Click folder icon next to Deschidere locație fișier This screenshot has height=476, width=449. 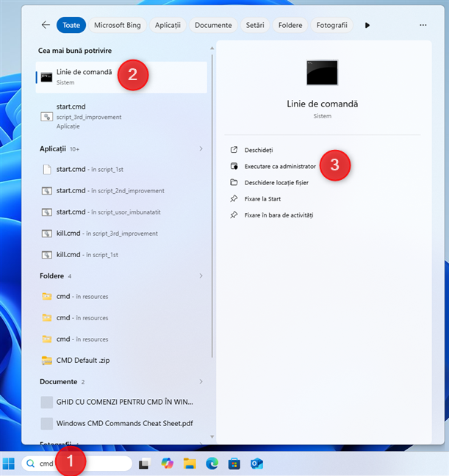[x=234, y=182]
